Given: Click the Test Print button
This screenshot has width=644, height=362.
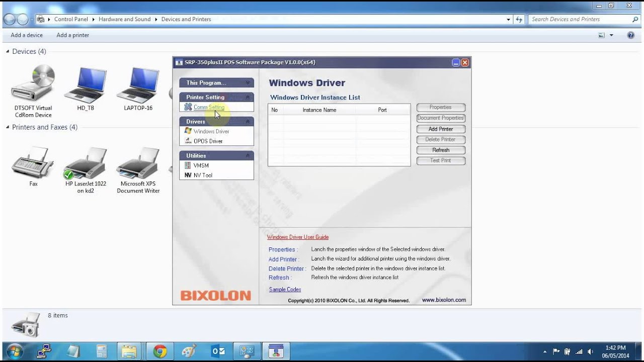Looking at the screenshot, I should (x=441, y=161).
